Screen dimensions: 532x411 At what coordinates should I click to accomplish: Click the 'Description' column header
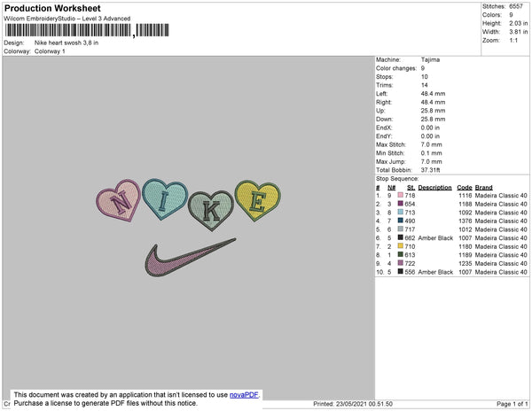coord(435,188)
